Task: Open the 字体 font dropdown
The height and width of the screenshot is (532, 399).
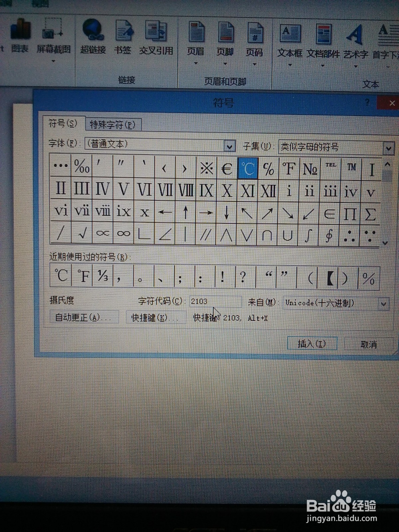Action: pos(229,146)
